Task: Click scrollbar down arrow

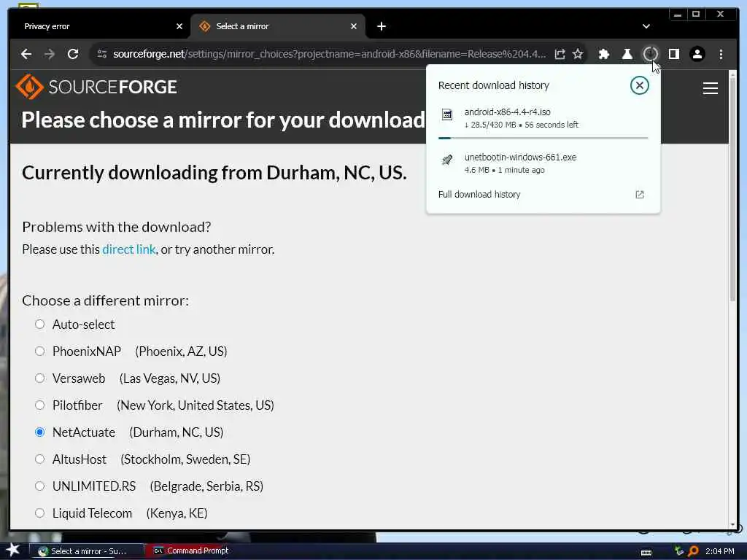Action: (732, 524)
